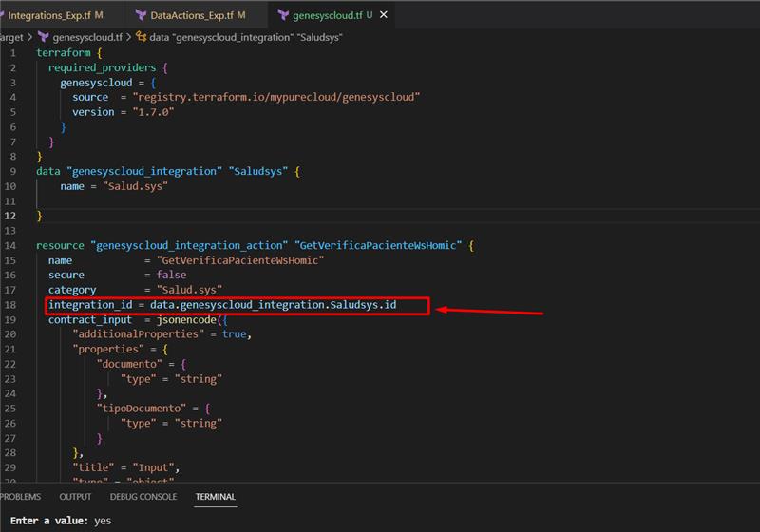760x532 pixels.
Task: Select the TERMINAL panel tab
Action: [x=216, y=497]
